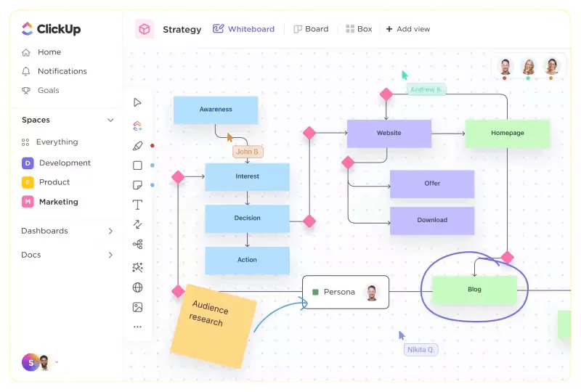Open the Marketing space
The height and width of the screenshot is (392, 581).
pos(50,202)
